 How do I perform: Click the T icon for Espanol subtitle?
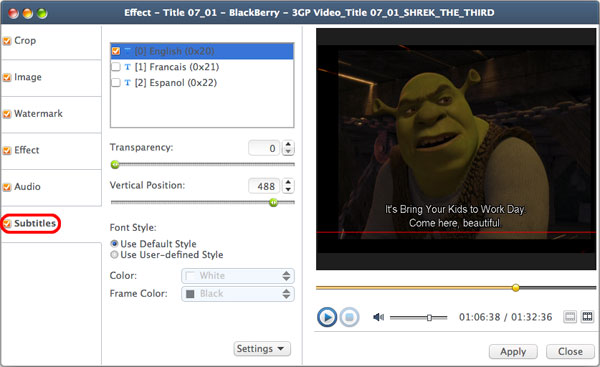[128, 83]
